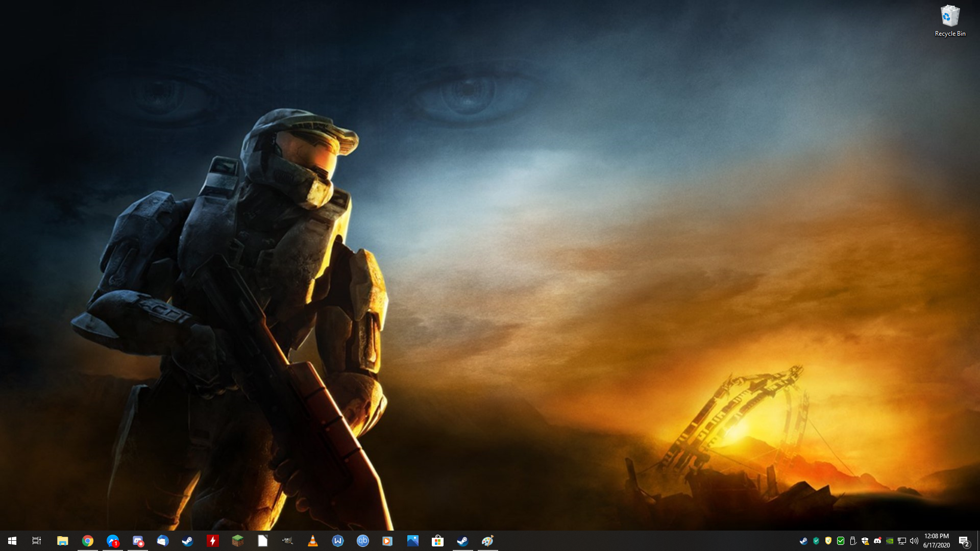
Task: Open VLC media player cone icon
Action: pyautogui.click(x=313, y=541)
